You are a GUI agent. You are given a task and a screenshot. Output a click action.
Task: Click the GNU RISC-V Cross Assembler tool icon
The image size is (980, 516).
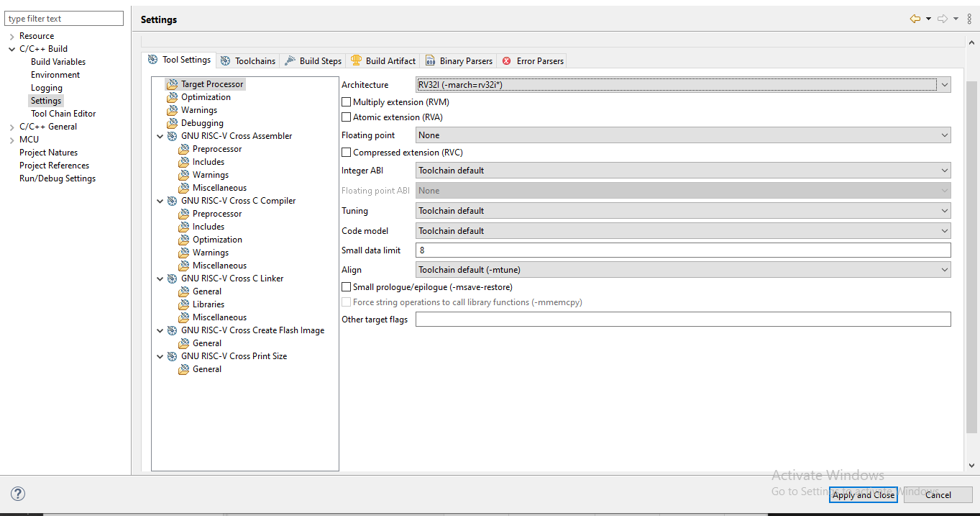pyautogui.click(x=173, y=136)
